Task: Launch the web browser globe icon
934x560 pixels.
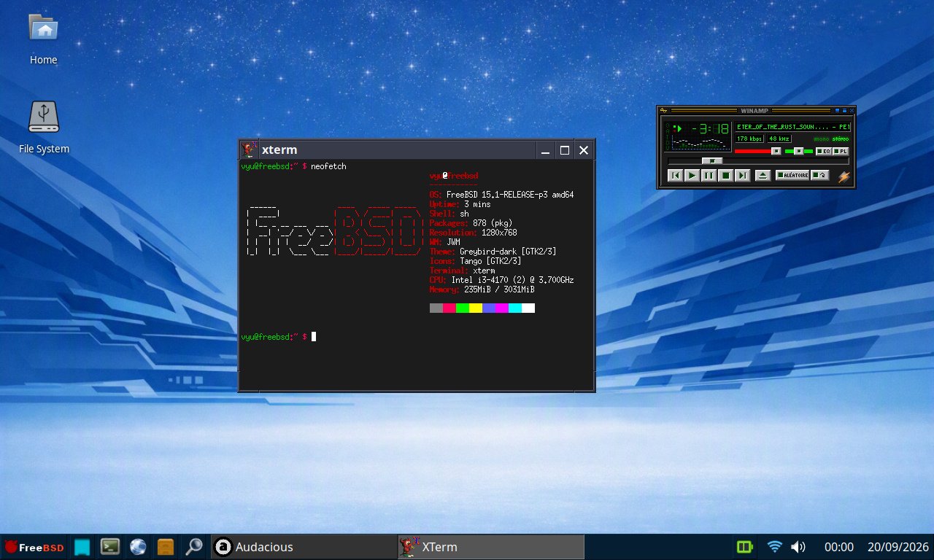Action: [x=138, y=547]
